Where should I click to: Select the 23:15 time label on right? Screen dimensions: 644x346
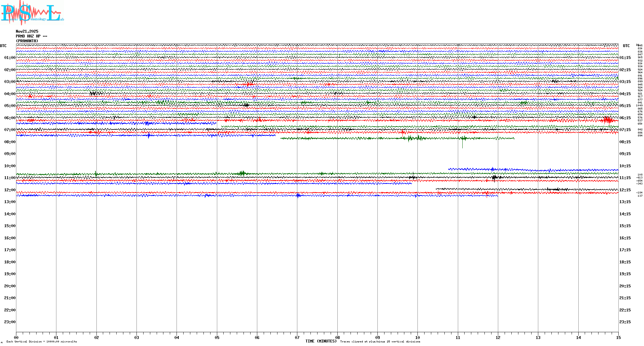click(625, 322)
